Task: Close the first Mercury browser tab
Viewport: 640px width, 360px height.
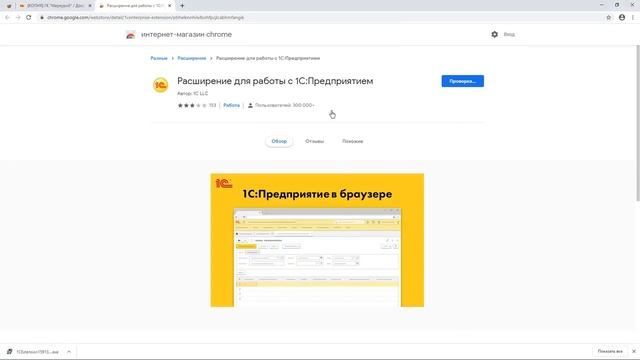Action: tap(90, 6)
